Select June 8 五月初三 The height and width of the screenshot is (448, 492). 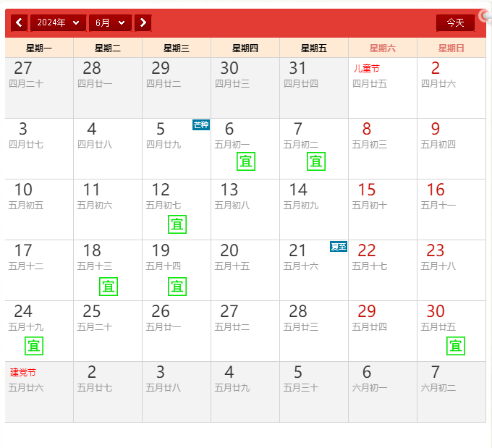(x=383, y=149)
